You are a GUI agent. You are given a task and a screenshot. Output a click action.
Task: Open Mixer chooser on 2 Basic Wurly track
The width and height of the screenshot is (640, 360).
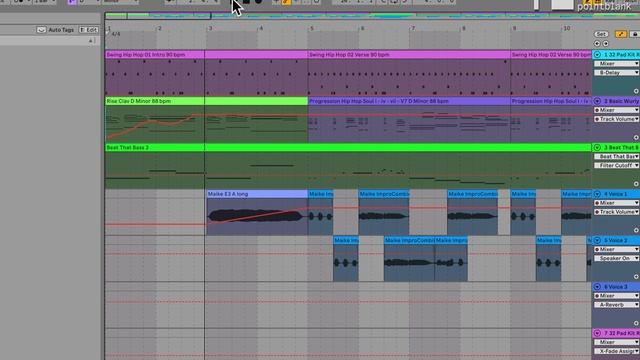click(616, 110)
